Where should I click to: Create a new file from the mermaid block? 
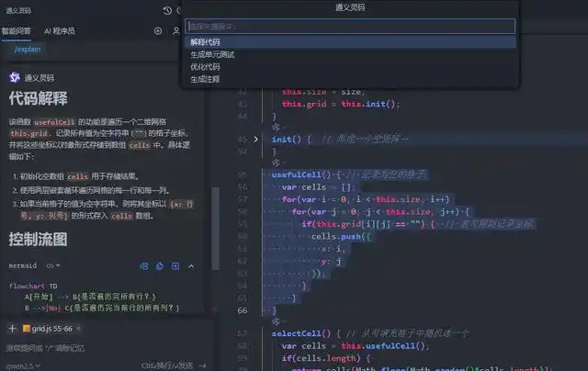coord(175,266)
